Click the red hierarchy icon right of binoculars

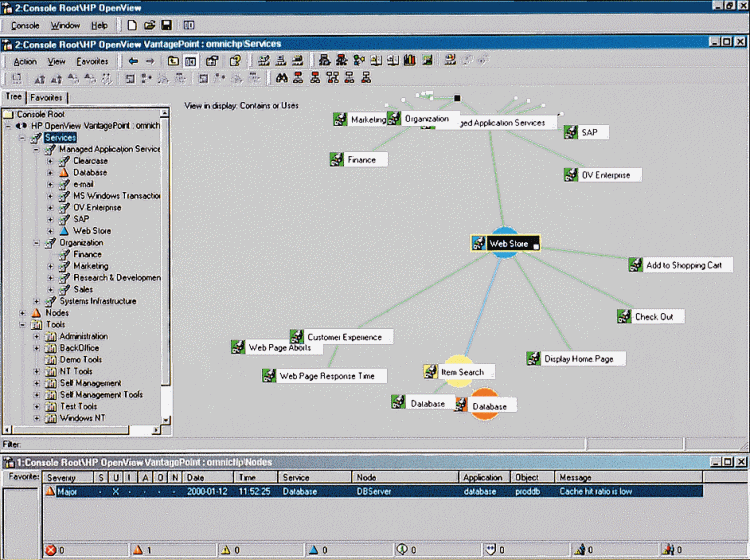pos(298,78)
